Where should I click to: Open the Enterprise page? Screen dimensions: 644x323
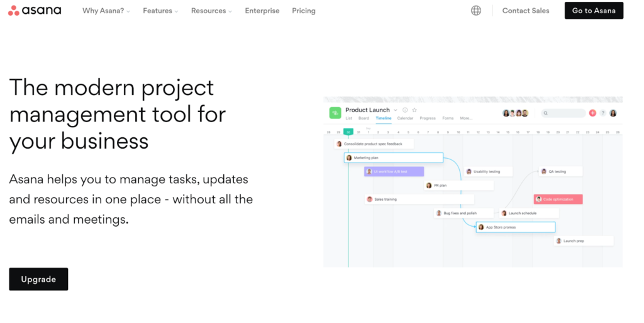click(x=262, y=11)
